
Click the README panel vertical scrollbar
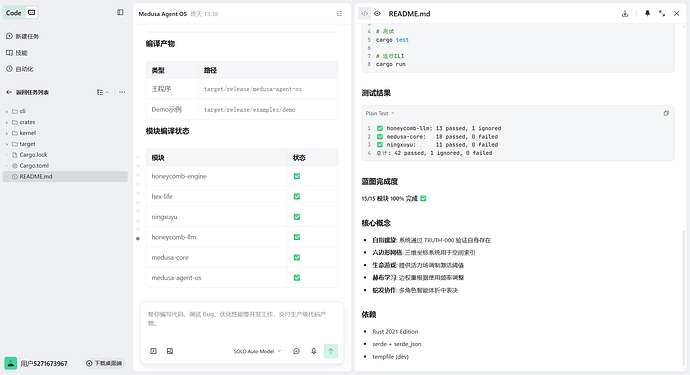[x=684, y=299]
